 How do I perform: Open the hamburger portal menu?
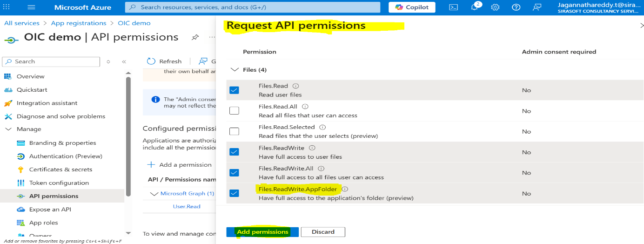click(x=31, y=7)
